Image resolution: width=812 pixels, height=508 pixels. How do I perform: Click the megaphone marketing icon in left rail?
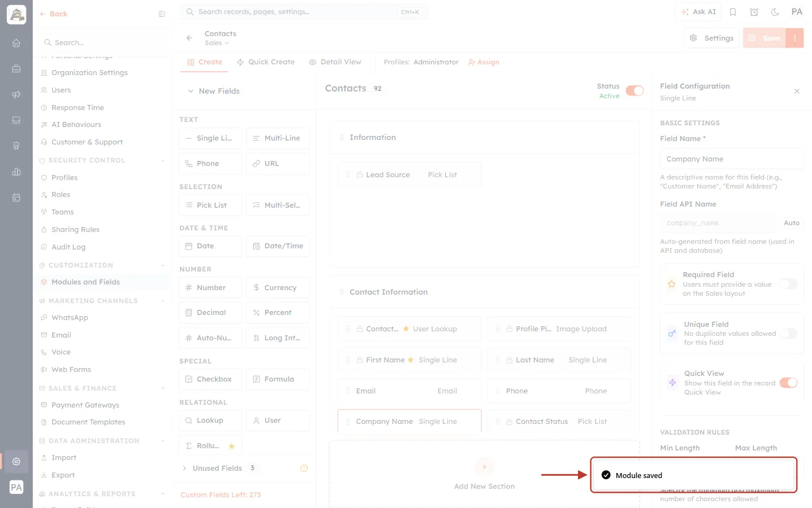[x=16, y=94]
